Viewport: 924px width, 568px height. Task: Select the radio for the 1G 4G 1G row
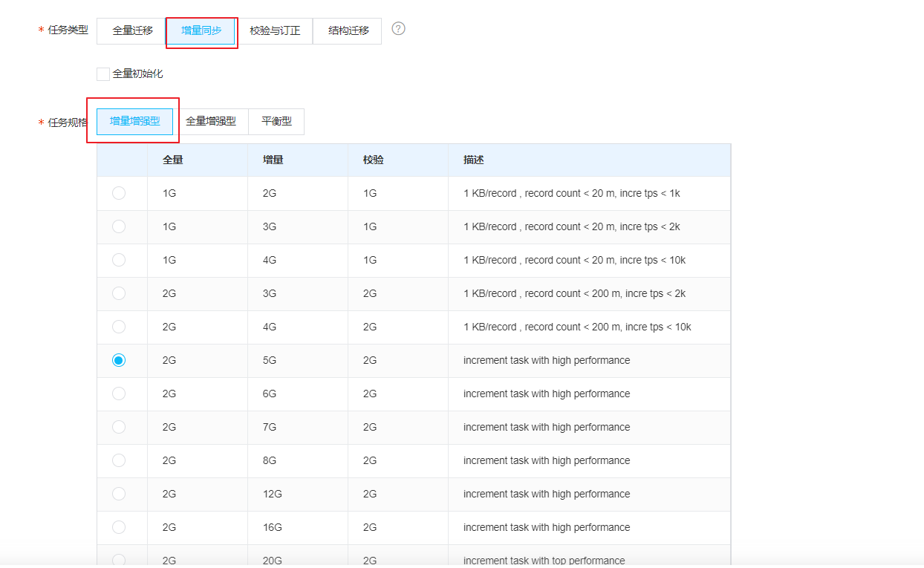119,260
